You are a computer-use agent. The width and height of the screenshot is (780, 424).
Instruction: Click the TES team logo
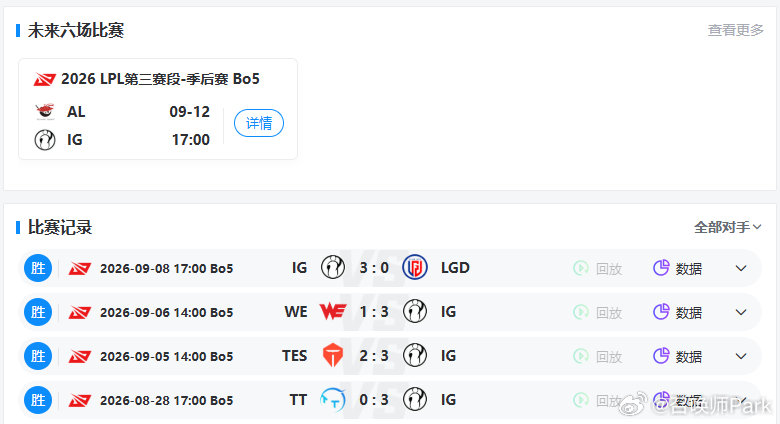pyautogui.click(x=333, y=355)
